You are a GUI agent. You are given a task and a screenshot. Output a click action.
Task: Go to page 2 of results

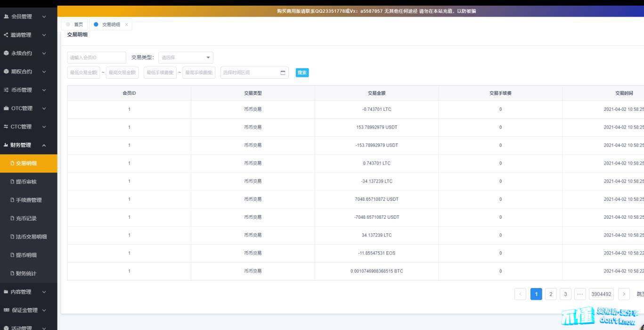(x=551, y=294)
